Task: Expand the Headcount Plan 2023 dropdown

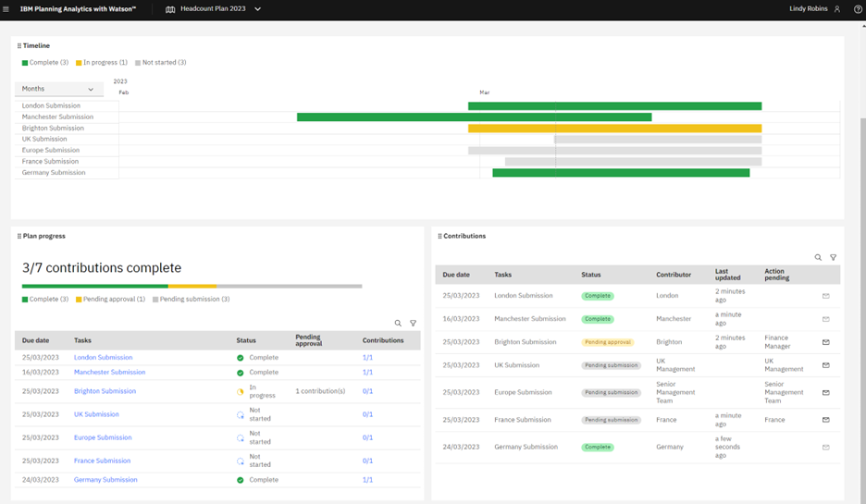Action: point(257,9)
